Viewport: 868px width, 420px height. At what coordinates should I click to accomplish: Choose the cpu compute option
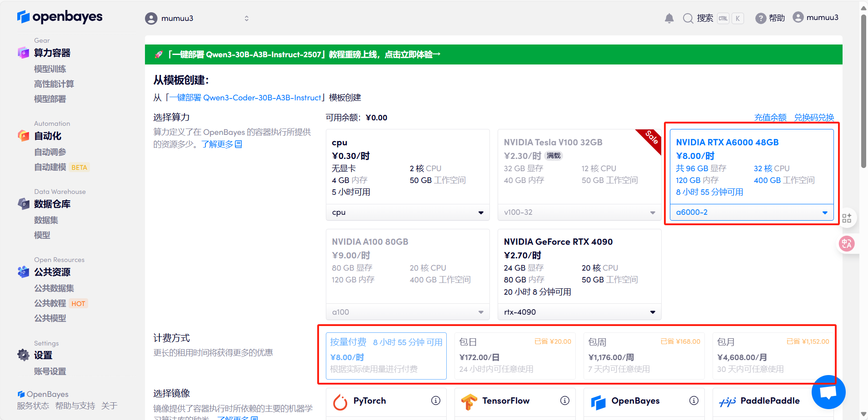pos(407,168)
